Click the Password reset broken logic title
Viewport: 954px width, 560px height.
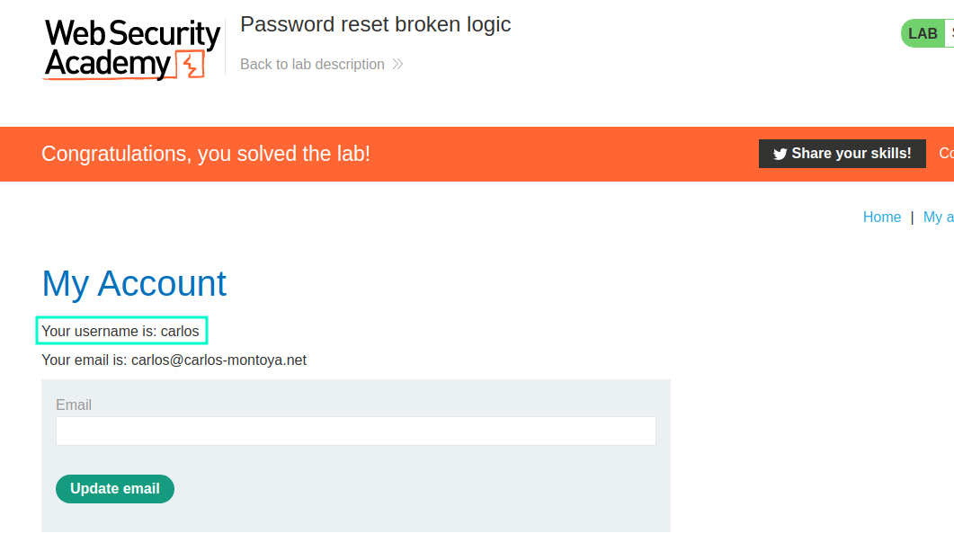tap(375, 24)
